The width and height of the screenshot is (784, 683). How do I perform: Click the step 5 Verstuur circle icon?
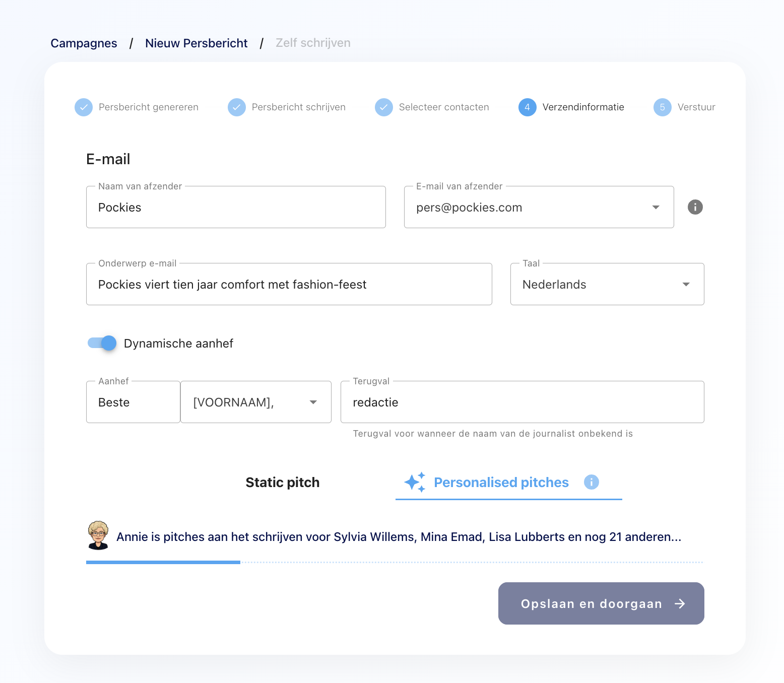tap(662, 107)
